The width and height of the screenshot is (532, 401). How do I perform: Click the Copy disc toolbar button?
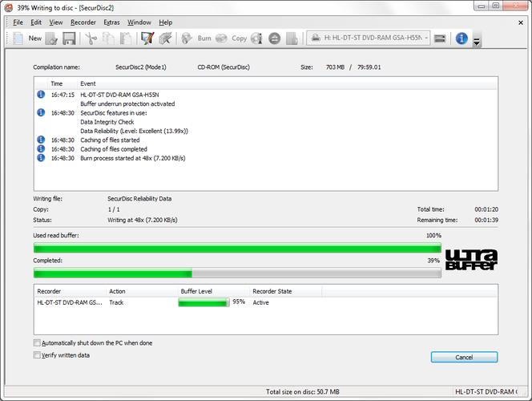coord(239,38)
